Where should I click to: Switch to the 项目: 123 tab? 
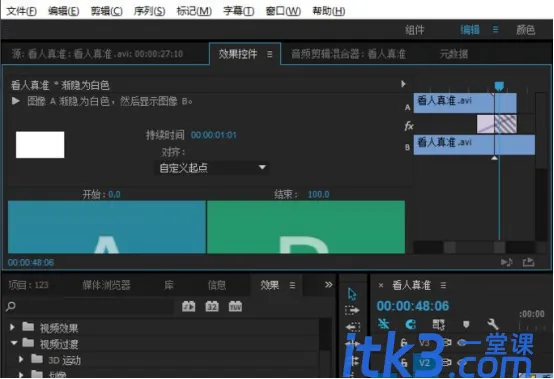coord(28,285)
